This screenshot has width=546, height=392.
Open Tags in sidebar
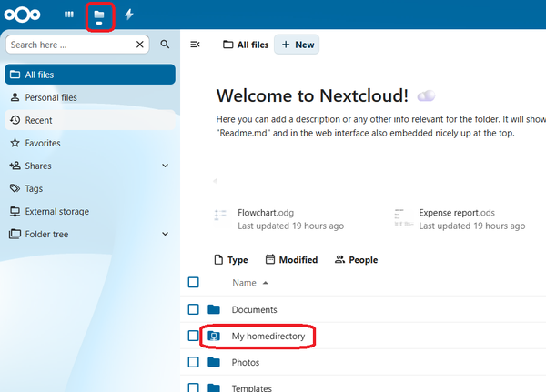(90, 188)
